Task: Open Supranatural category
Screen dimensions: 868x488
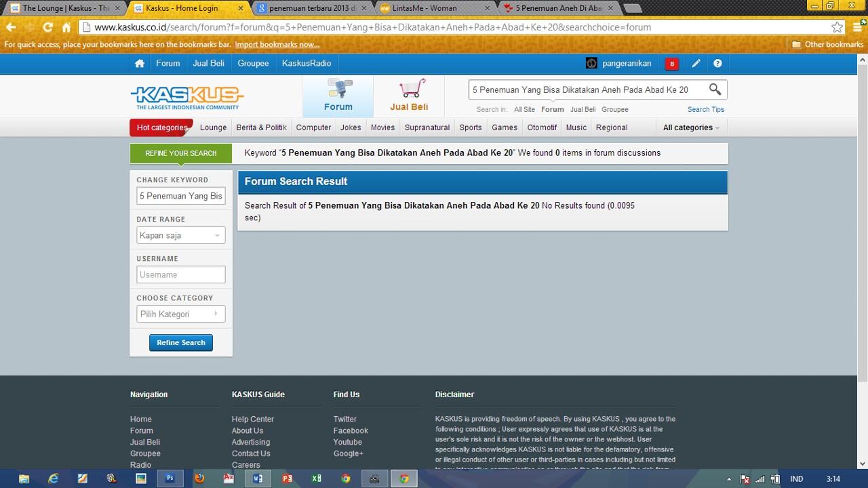Action: (x=427, y=127)
